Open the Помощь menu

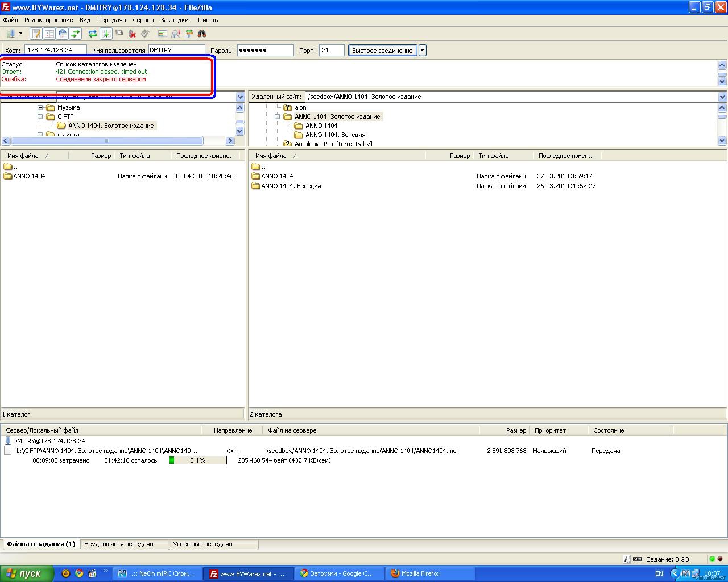click(x=206, y=20)
